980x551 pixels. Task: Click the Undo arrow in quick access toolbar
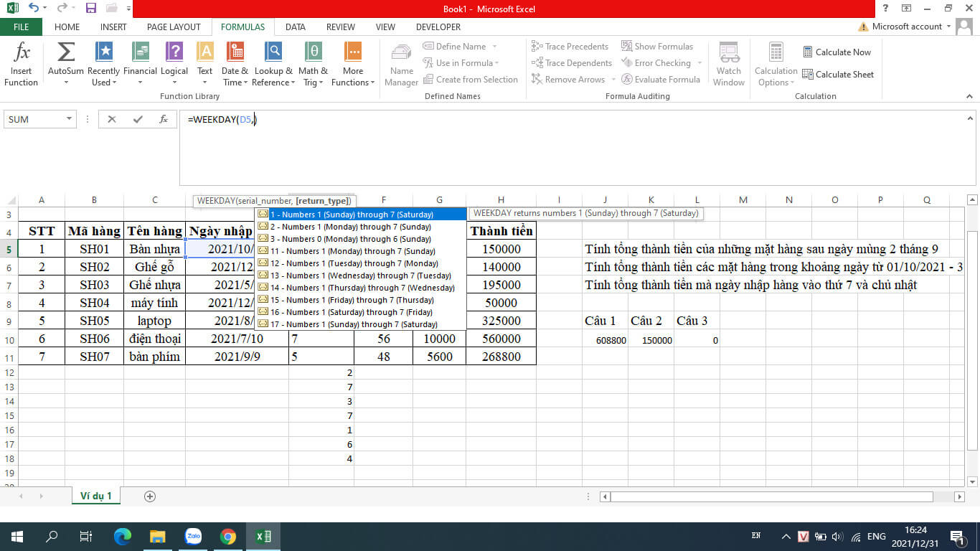click(x=34, y=9)
